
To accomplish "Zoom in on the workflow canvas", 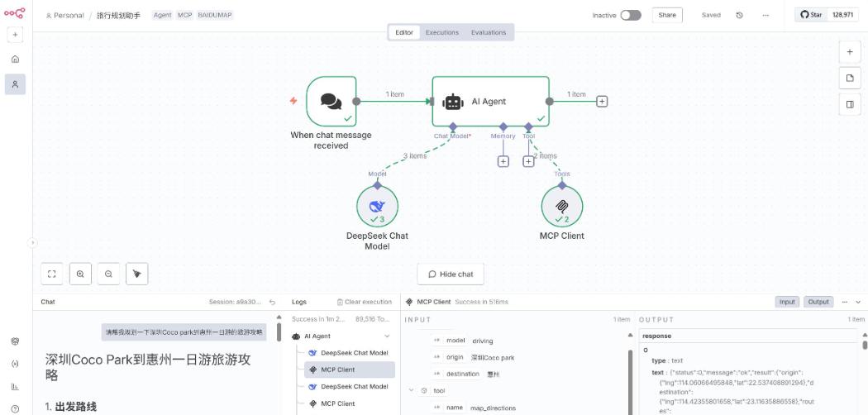I will (x=80, y=274).
